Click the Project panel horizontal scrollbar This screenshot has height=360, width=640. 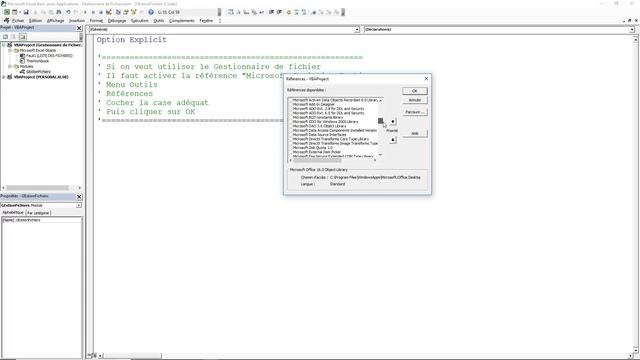click(41, 188)
